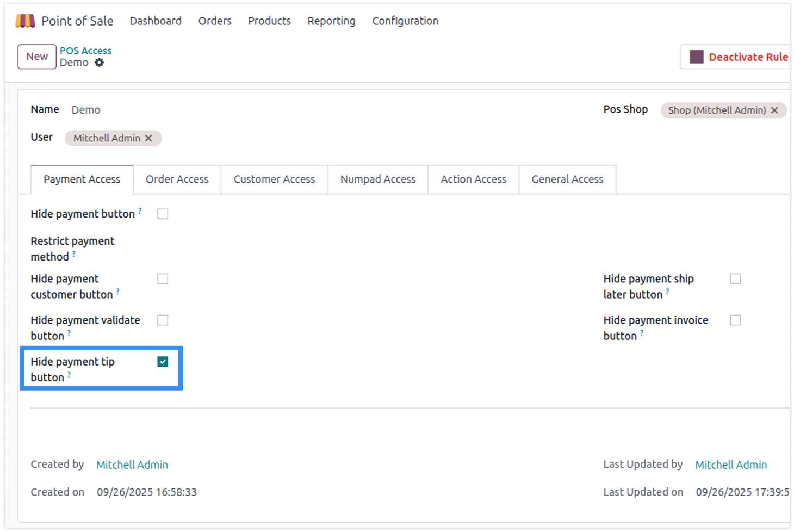Click help icon beside Hide payment invoice button
This screenshot has width=794, height=532.
tap(642, 333)
